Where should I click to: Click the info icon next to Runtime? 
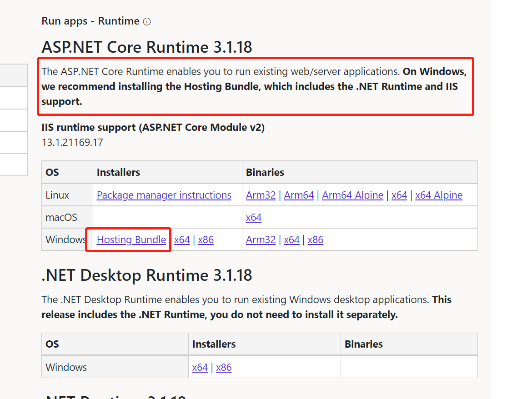[147, 22]
